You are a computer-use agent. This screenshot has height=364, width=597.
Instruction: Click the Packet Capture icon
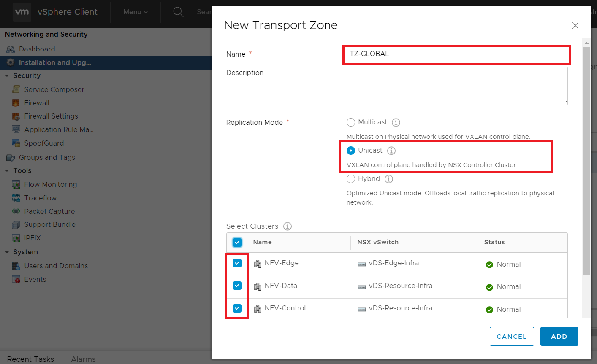pos(16,211)
